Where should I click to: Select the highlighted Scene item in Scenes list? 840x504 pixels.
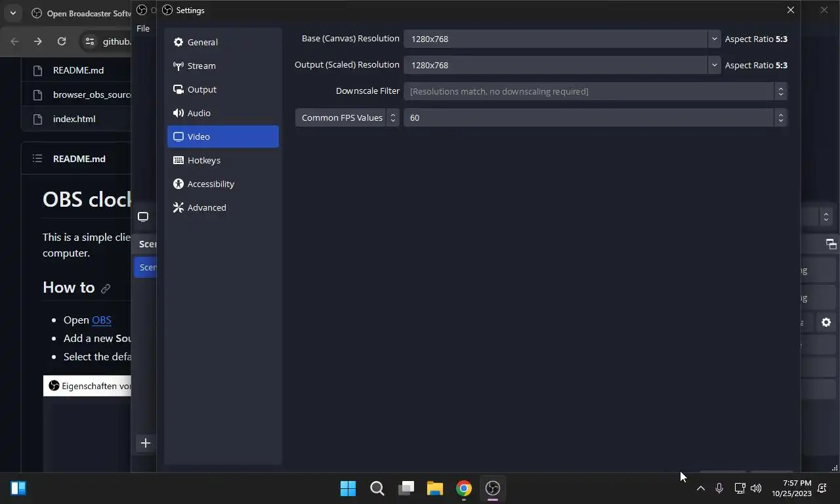point(146,267)
